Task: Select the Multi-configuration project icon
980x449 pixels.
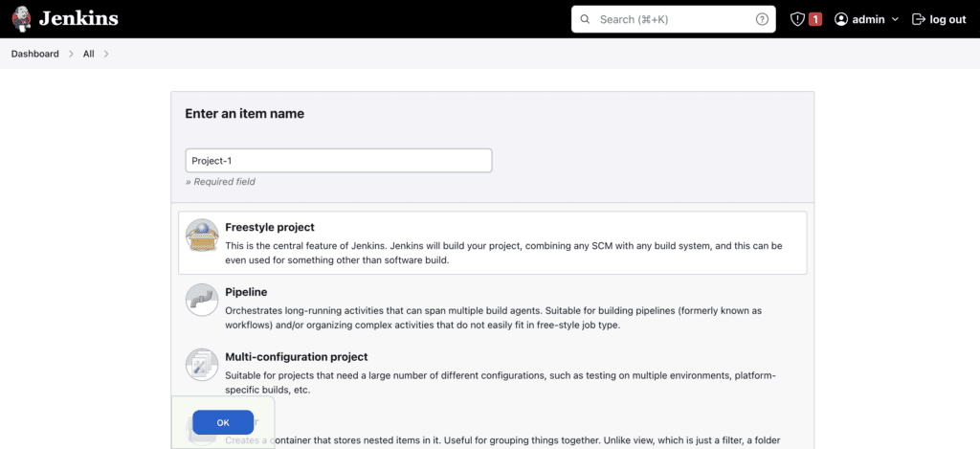Action: (x=202, y=365)
